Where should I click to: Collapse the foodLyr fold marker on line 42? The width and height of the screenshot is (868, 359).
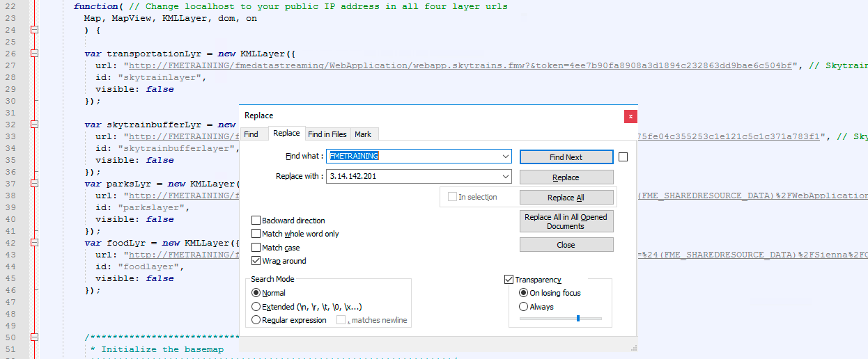34,243
